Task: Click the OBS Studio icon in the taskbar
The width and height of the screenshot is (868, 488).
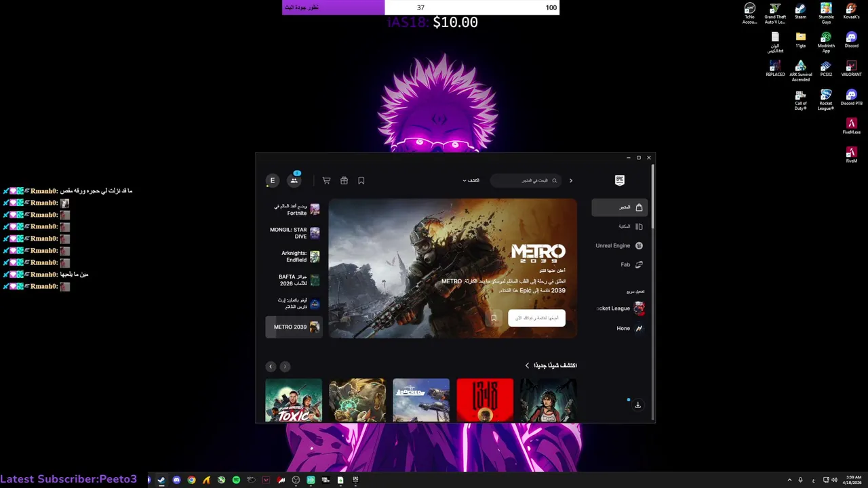Action: [296, 480]
